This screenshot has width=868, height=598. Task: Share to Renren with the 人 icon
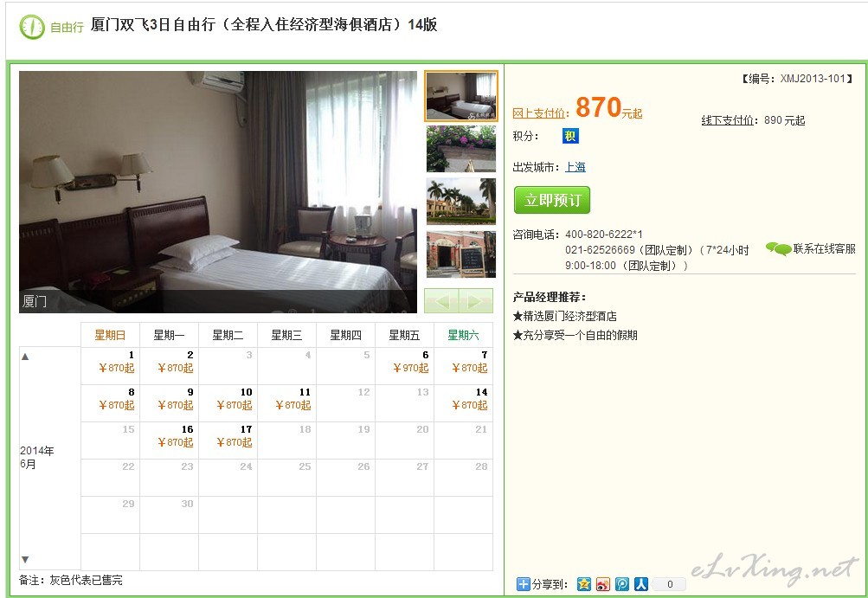(641, 583)
